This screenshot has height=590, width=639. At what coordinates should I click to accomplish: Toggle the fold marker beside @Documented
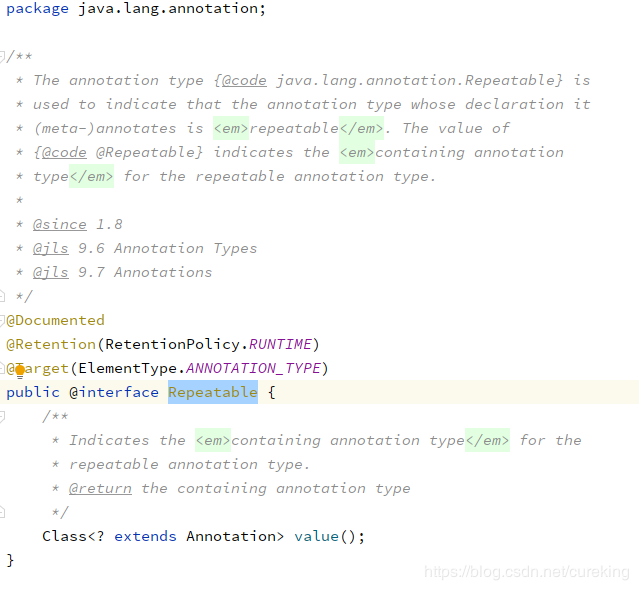tap(3, 320)
